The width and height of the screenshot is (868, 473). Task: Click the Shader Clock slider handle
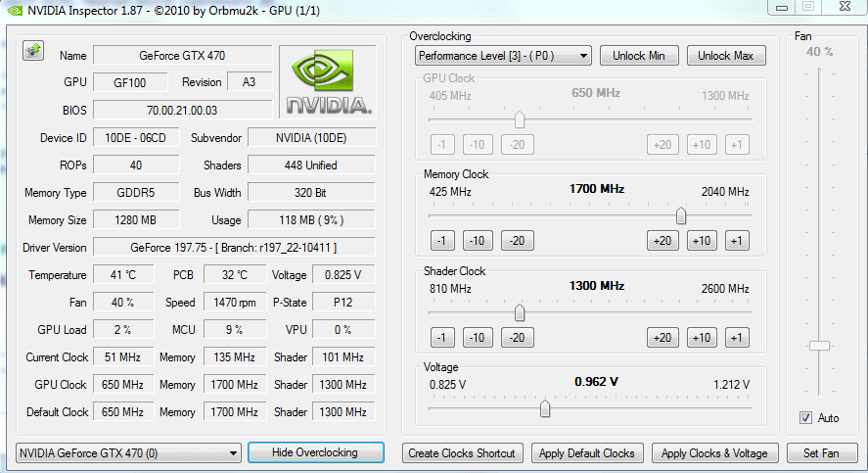(520, 312)
